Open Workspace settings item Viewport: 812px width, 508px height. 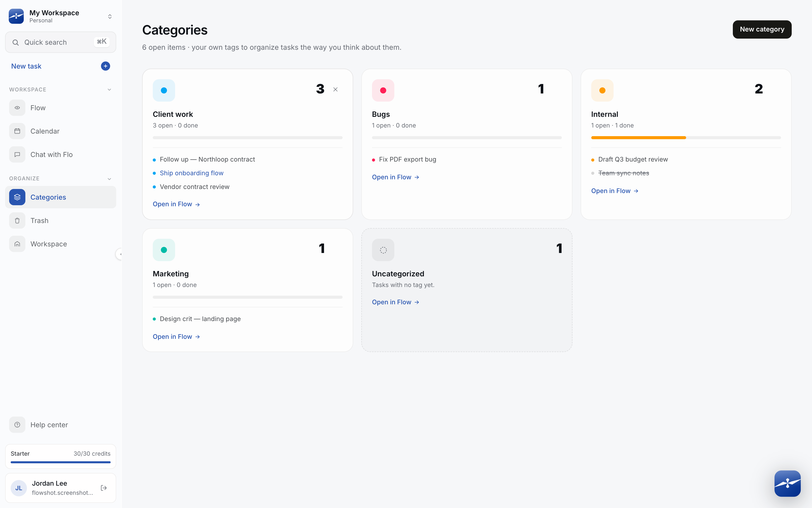(61, 244)
